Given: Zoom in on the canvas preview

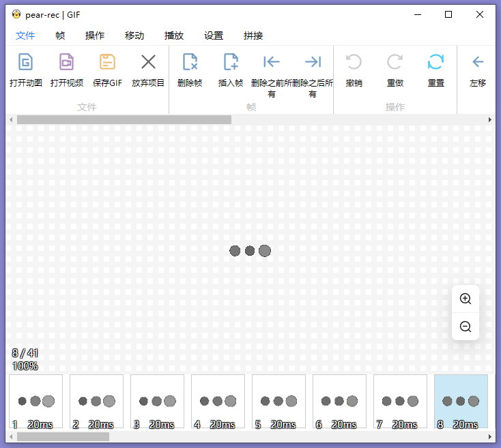Looking at the screenshot, I should point(466,299).
